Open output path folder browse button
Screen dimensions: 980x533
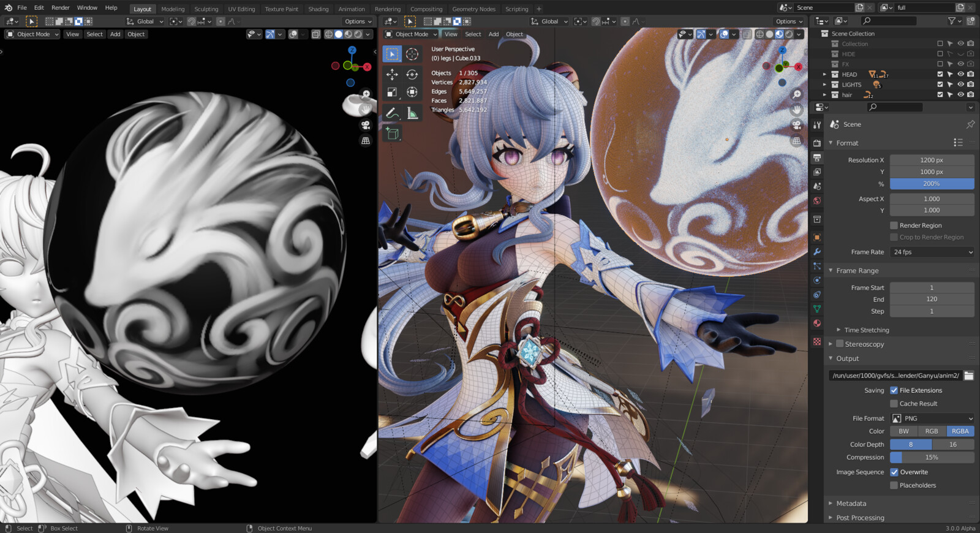(969, 376)
